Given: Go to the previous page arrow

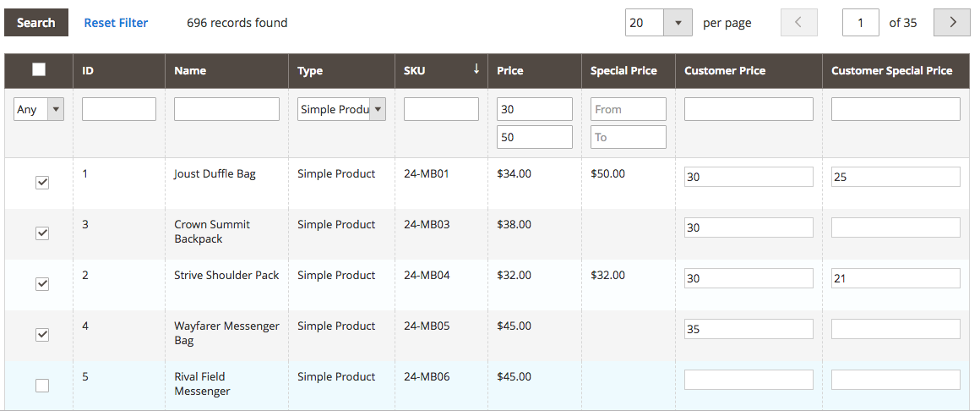Looking at the screenshot, I should [x=798, y=23].
